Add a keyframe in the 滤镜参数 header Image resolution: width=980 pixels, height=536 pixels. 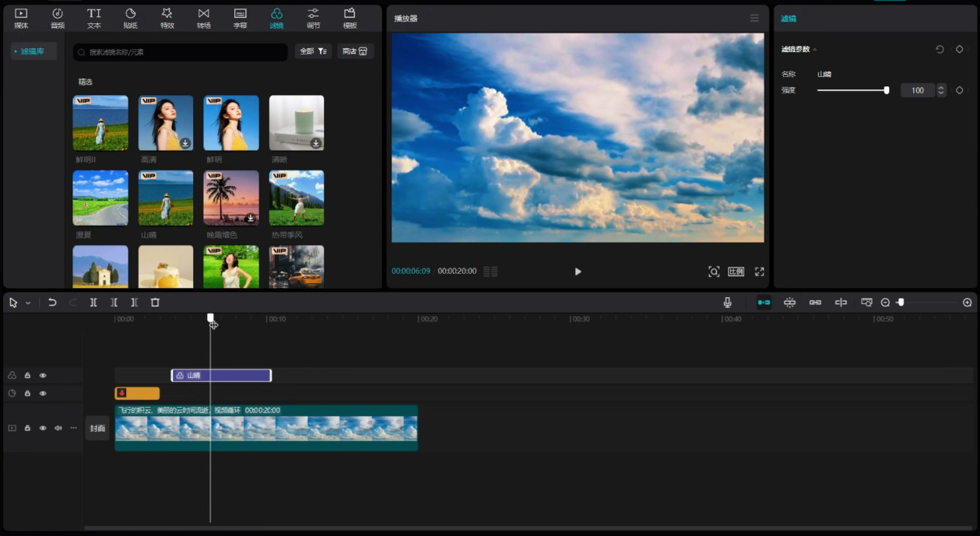pos(960,49)
